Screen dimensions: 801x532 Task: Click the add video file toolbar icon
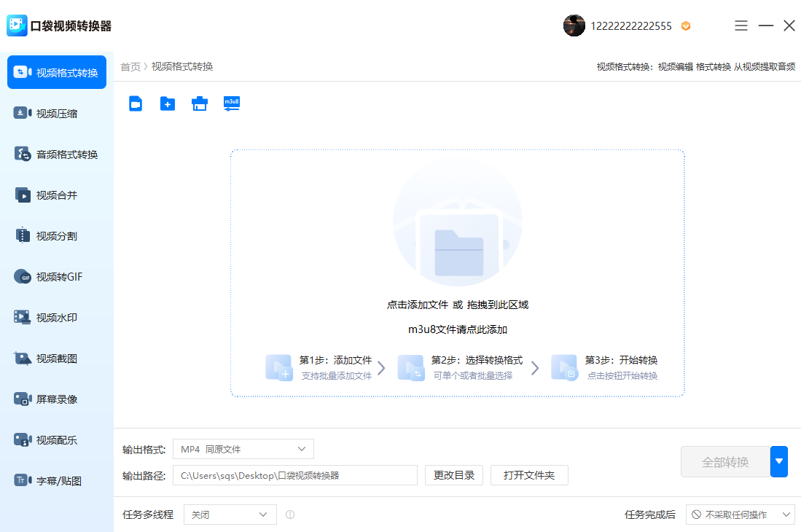click(135, 103)
